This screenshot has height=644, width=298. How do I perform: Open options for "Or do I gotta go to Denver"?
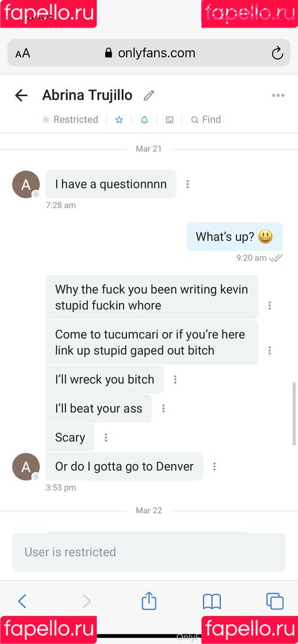214,466
